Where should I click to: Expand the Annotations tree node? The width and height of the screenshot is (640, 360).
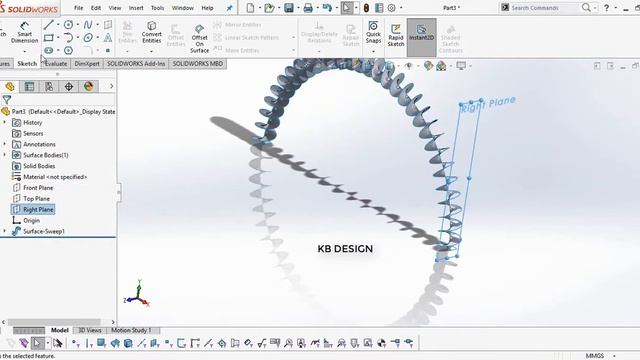click(4, 144)
